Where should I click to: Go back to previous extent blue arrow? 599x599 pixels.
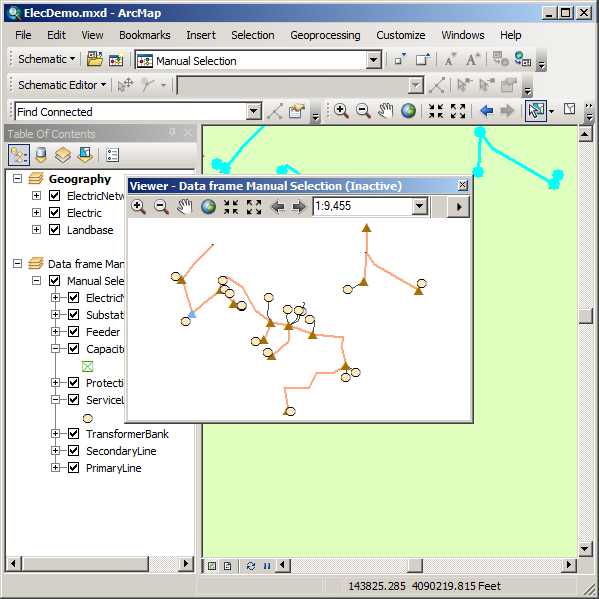click(x=486, y=111)
